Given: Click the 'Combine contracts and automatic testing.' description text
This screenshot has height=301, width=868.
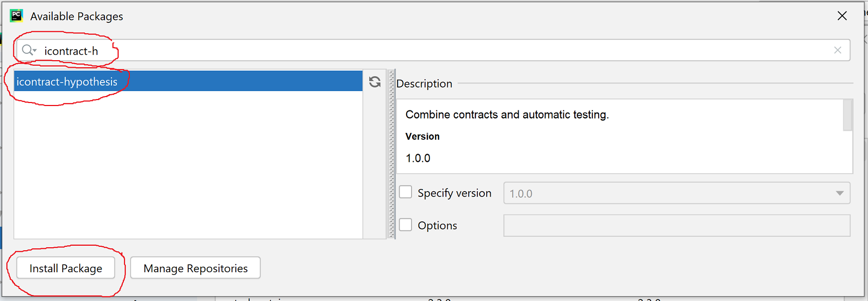Looking at the screenshot, I should click(507, 114).
